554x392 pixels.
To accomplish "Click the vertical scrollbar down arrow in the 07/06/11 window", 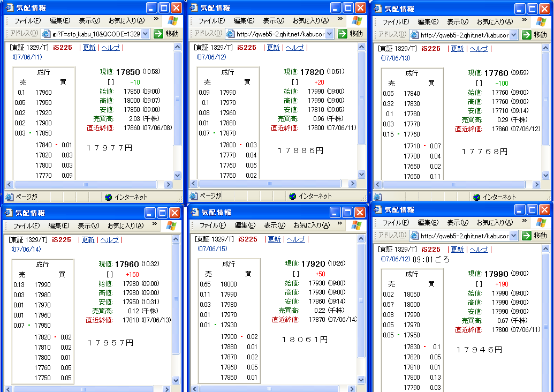I will [178, 175].
